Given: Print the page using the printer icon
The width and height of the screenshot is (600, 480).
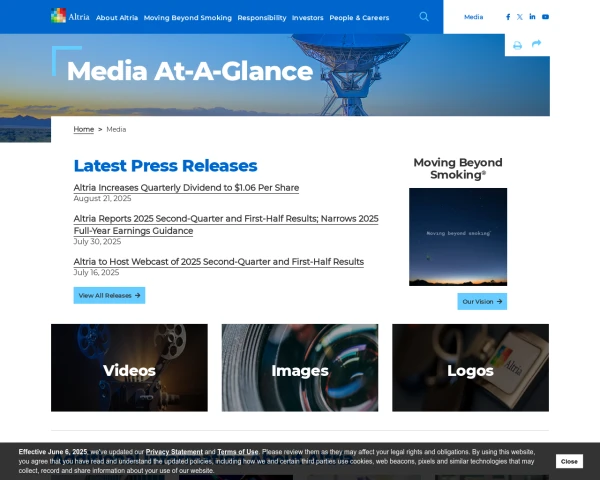Looking at the screenshot, I should coord(517,46).
